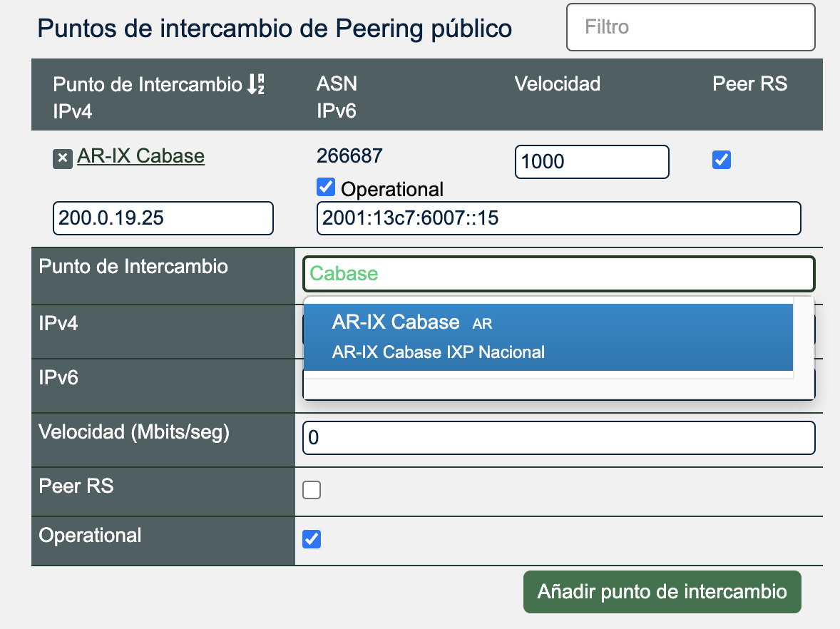Remove the AR-IX Cabase exchange entry
840x629 pixels.
(63, 158)
